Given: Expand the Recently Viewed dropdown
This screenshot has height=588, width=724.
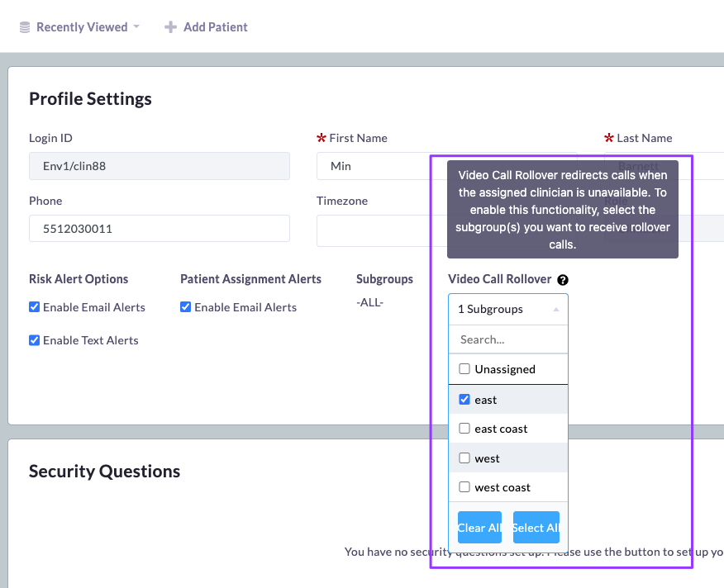Looking at the screenshot, I should (x=80, y=27).
